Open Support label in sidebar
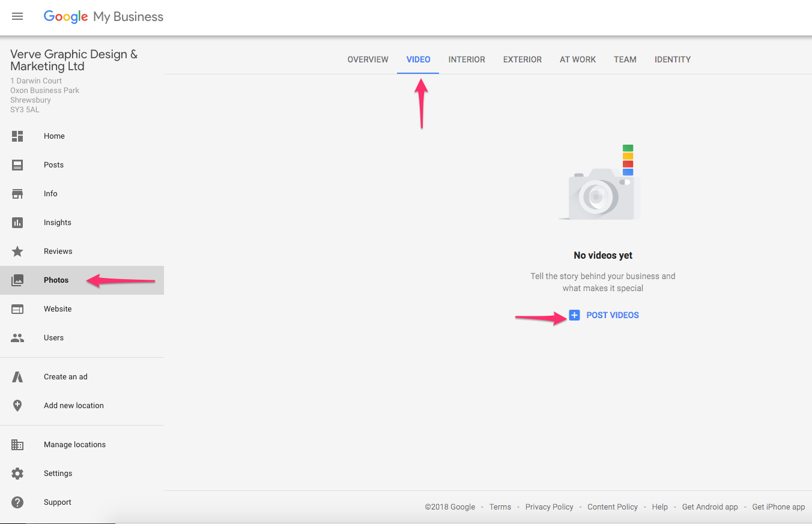Image resolution: width=812 pixels, height=524 pixels. click(x=58, y=502)
